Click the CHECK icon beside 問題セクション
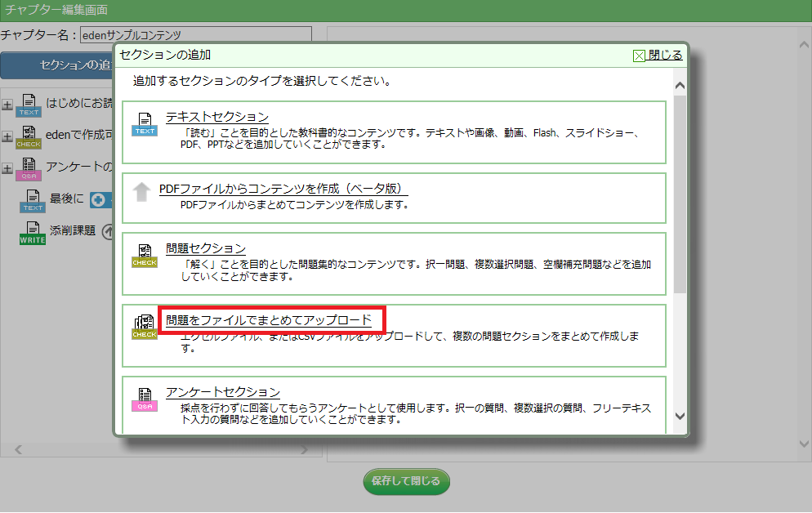The width and height of the screenshot is (812, 513). 145,256
